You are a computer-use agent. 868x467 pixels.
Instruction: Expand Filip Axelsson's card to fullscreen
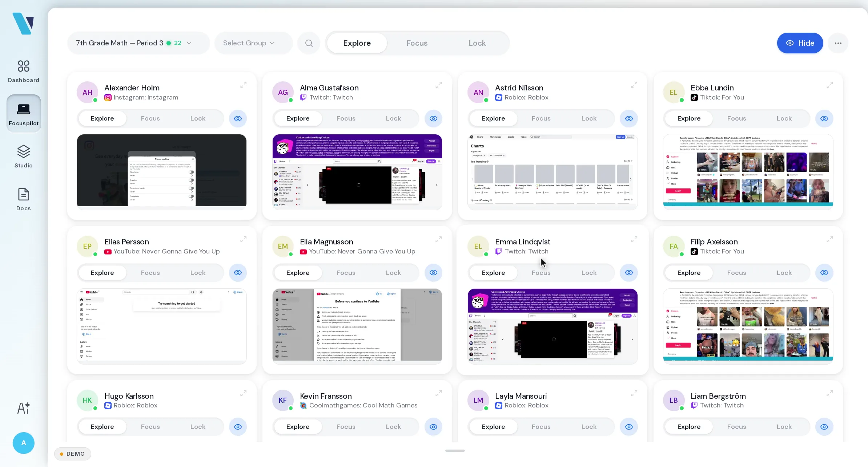[830, 239]
